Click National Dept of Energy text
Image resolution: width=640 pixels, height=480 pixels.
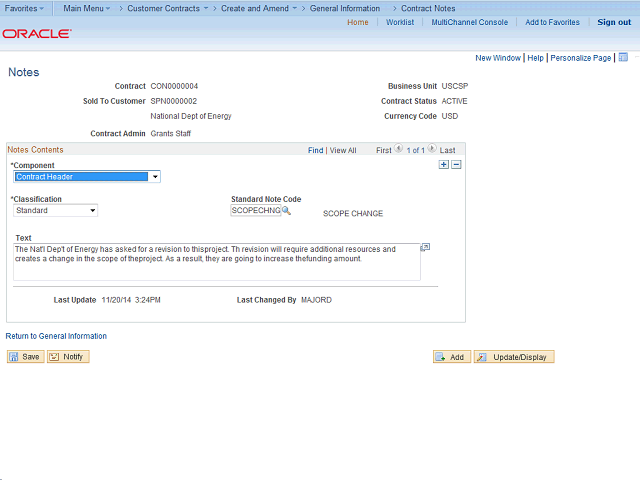[x=191, y=116]
